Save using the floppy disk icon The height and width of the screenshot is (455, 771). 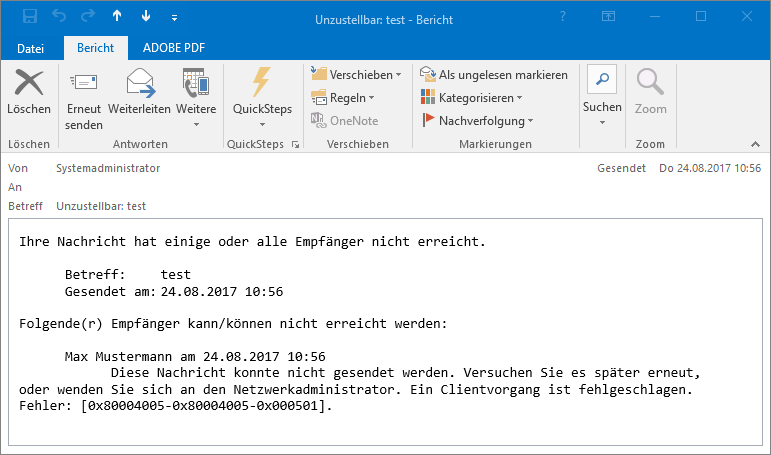click(x=30, y=17)
